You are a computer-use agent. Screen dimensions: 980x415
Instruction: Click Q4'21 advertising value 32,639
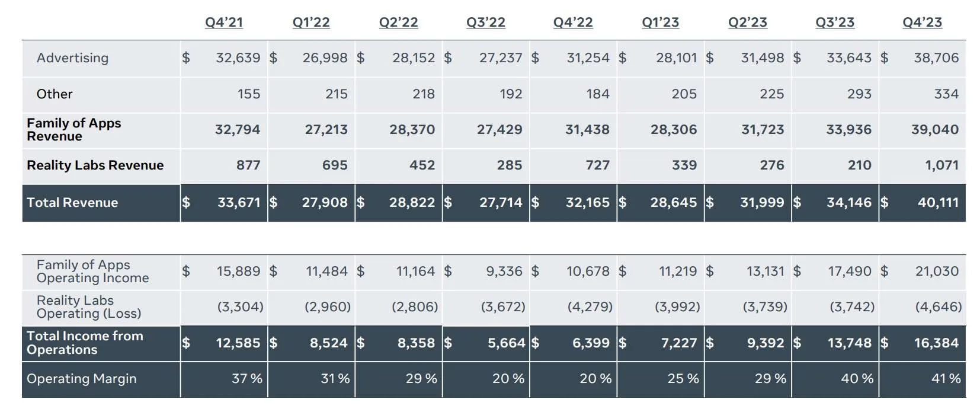click(238, 58)
